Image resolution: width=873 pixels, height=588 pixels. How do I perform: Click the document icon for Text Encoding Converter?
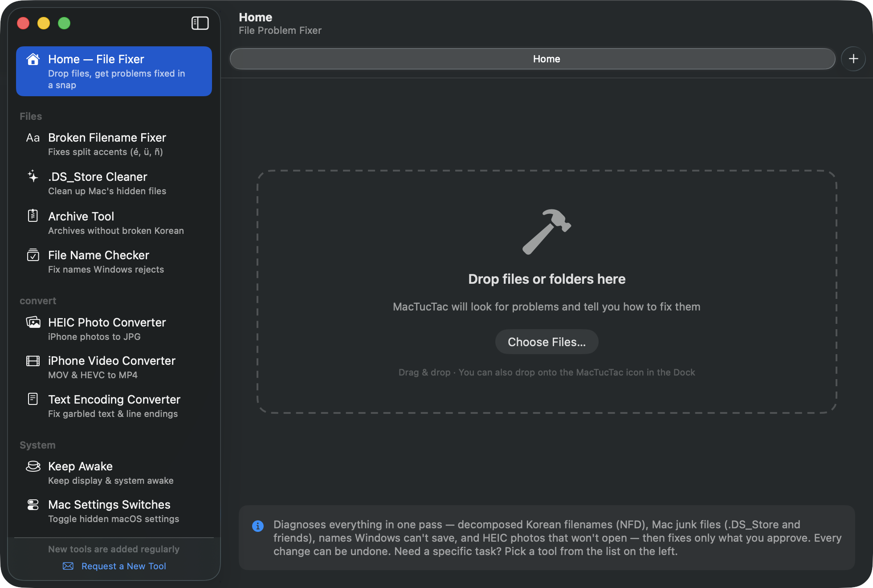pyautogui.click(x=33, y=399)
